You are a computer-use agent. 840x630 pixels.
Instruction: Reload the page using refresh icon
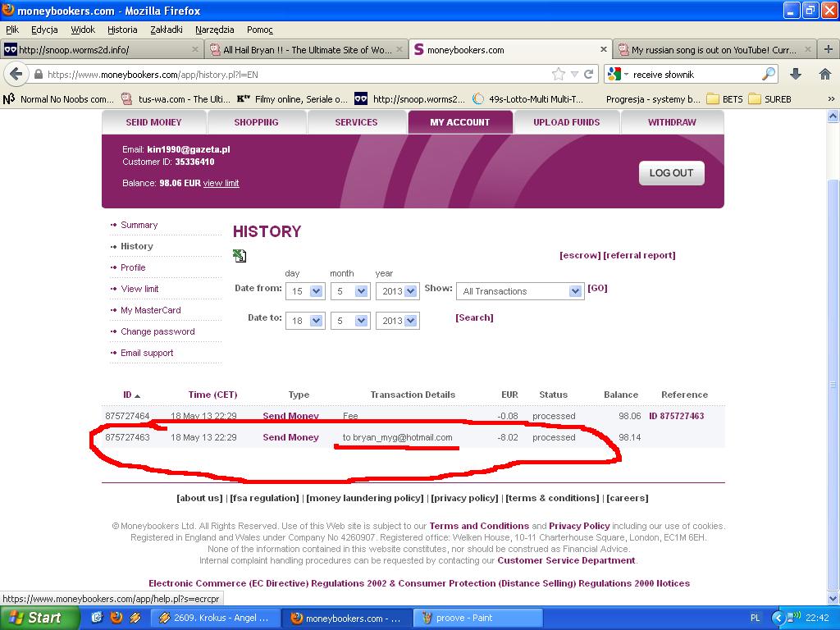588,74
